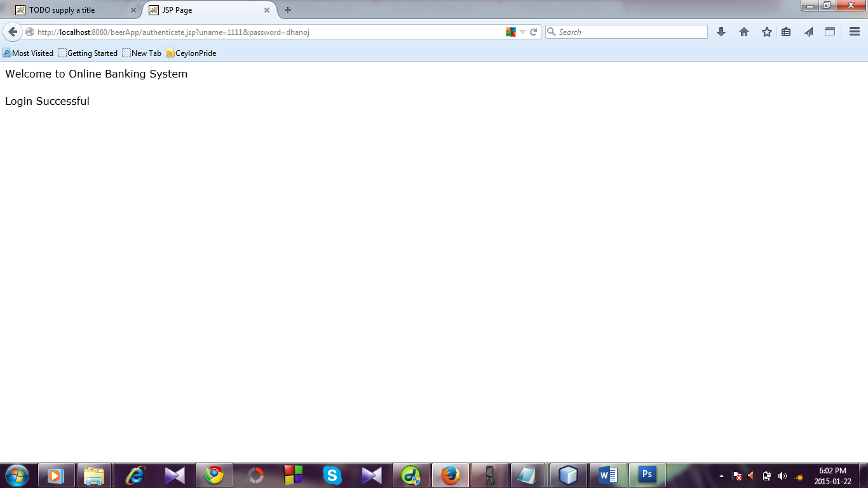Bookmark this page with the star icon

point(766,31)
